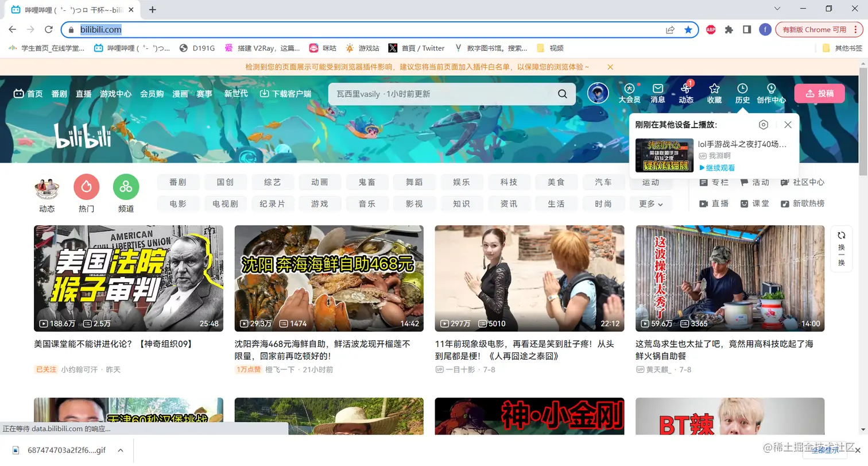Image resolution: width=868 pixels, height=466 pixels.
Task: Click the bilibili search magnifier icon
Action: (563, 94)
